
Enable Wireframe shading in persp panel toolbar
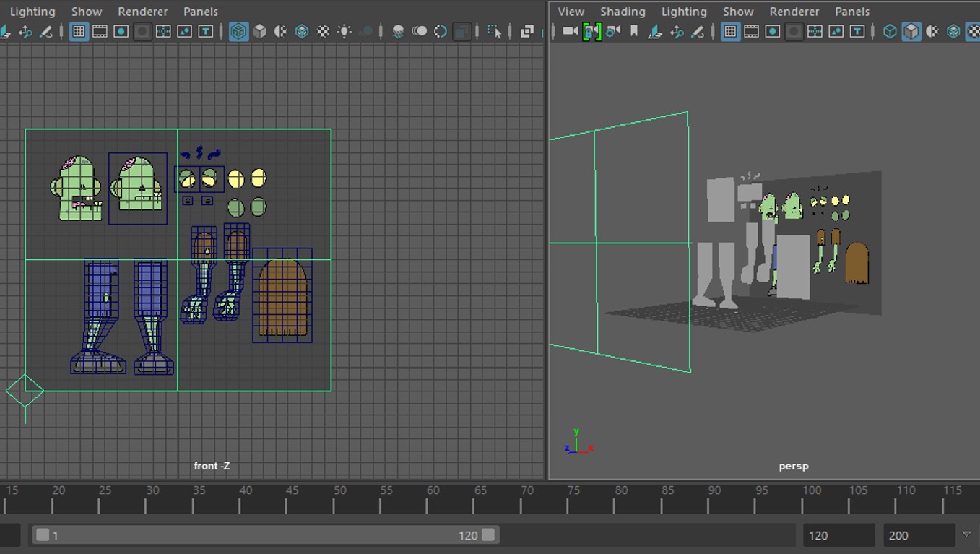tap(890, 32)
